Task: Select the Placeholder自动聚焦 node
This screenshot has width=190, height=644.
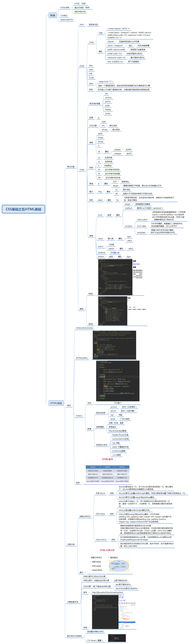Action: [x=118, y=431]
